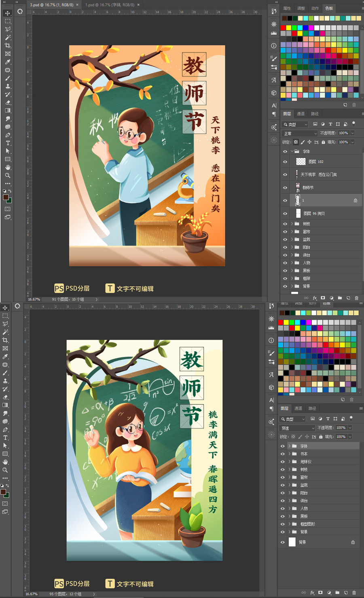Image resolution: width=364 pixels, height=598 pixels.
Task: Open the 穿透 blend mode dropdown
Action: click(x=297, y=428)
